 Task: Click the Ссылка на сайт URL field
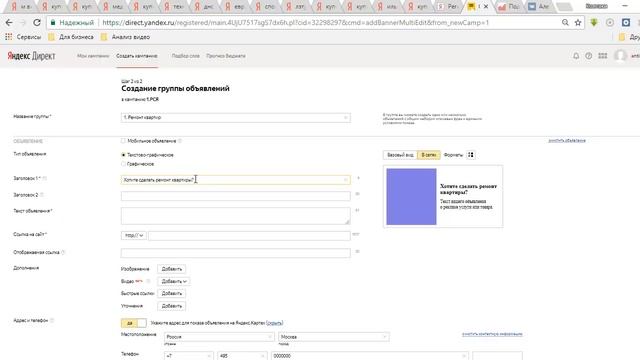249,236
